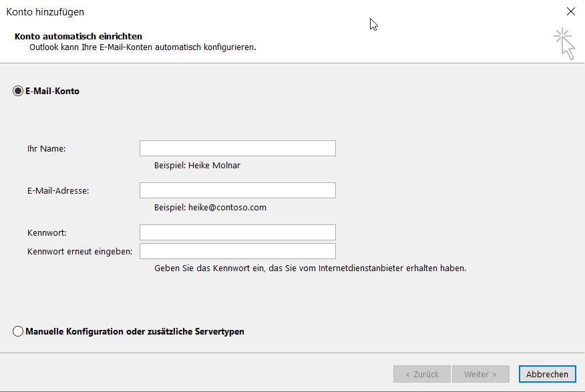This screenshot has height=392, width=585.
Task: Click into the Kennwort field
Action: 238,232
